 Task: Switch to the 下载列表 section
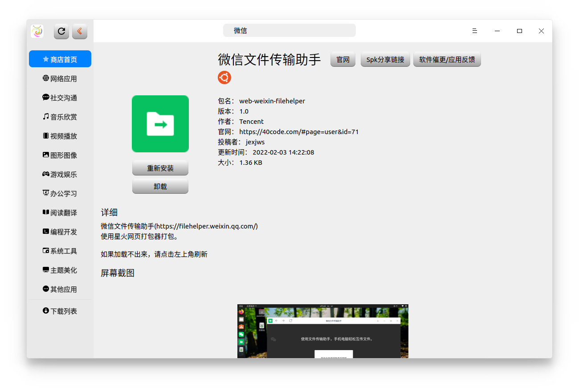tap(60, 311)
